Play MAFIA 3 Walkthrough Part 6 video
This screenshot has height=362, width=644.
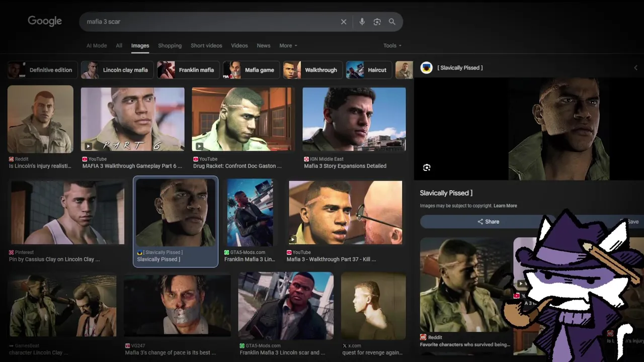(x=89, y=146)
